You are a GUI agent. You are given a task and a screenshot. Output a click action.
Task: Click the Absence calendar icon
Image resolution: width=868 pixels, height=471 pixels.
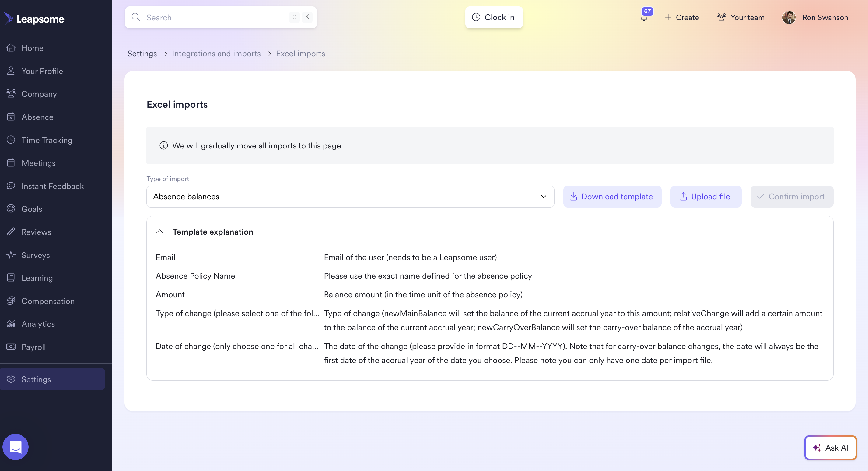click(11, 117)
